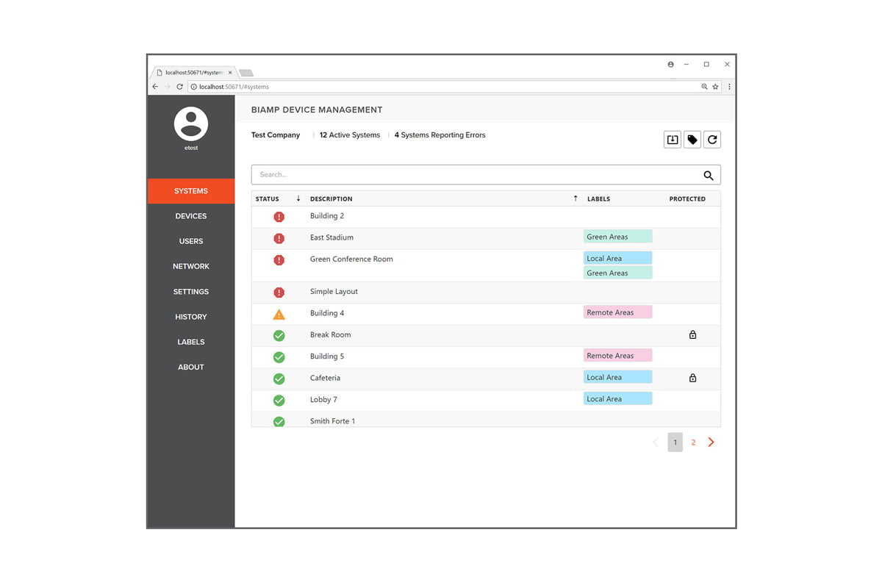Select page 2 in pagination

point(693,442)
